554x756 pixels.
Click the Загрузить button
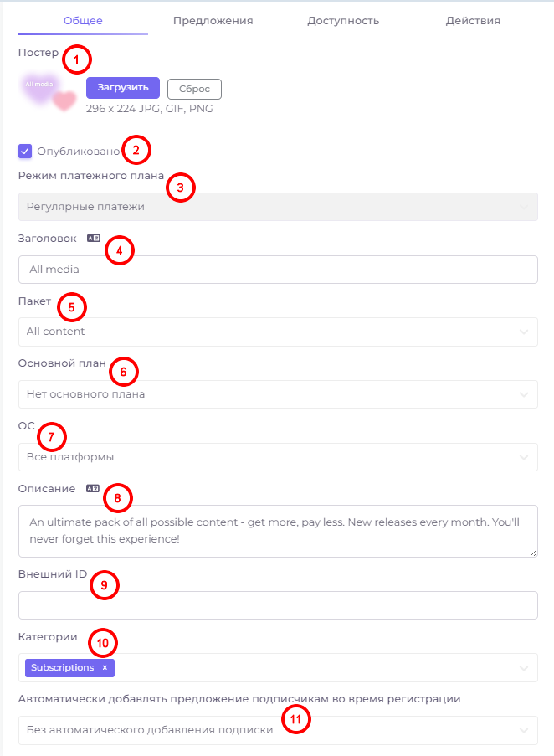point(123,88)
